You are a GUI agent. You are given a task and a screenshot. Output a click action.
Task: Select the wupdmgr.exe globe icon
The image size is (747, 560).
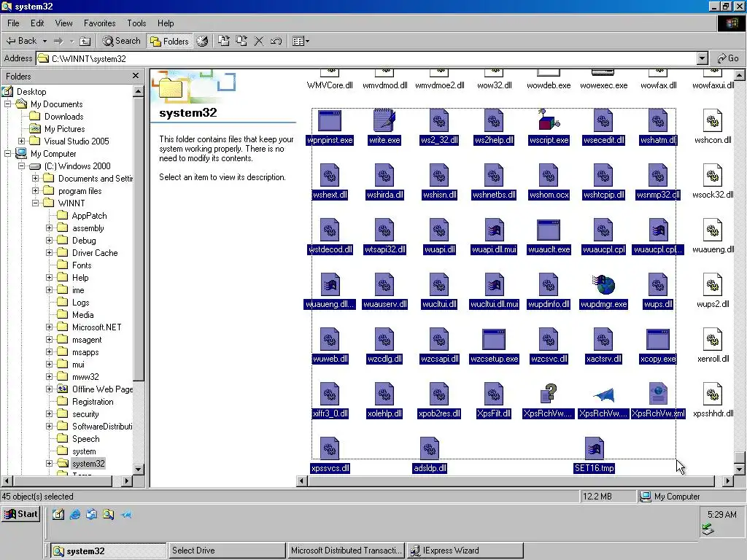coord(603,284)
